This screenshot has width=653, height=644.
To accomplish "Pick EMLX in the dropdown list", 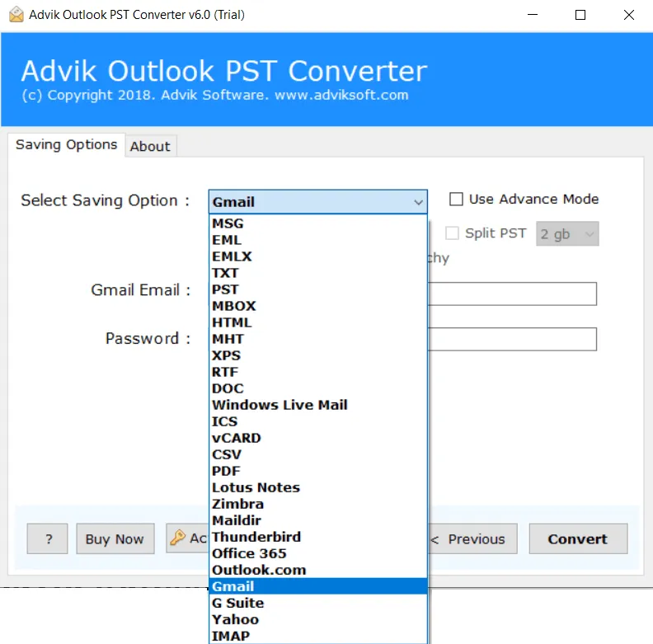I will pyautogui.click(x=318, y=256).
